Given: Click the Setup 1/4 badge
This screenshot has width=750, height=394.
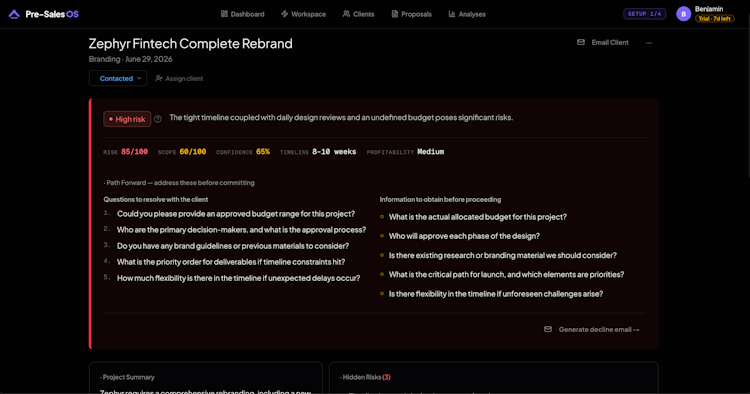Looking at the screenshot, I should 644,14.
